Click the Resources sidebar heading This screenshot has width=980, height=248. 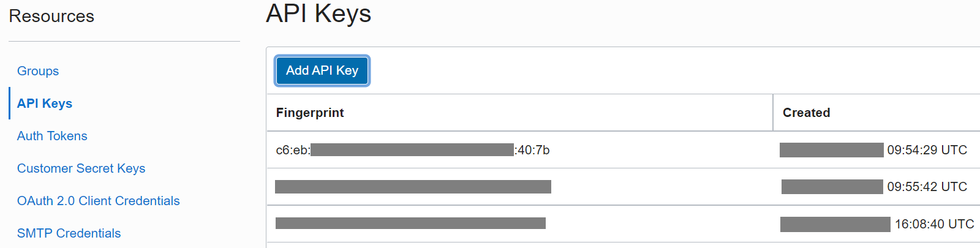click(51, 16)
